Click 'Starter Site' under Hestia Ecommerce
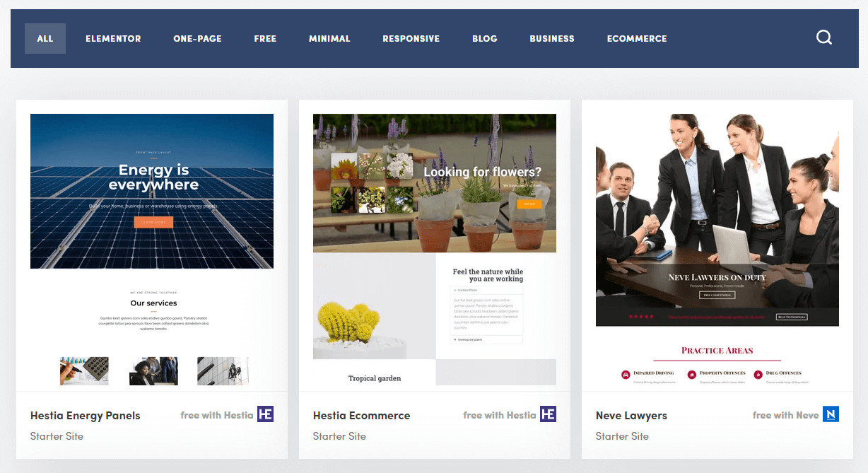 pyautogui.click(x=339, y=436)
